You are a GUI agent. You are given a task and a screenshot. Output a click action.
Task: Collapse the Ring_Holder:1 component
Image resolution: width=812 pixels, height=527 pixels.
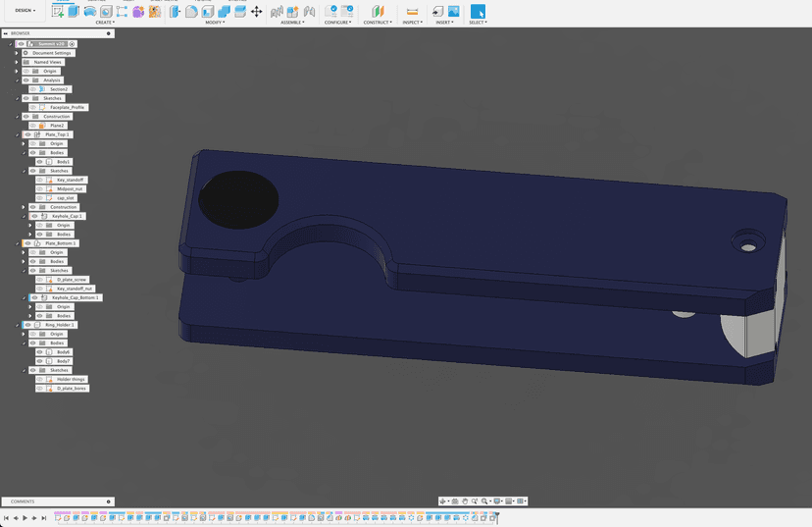(x=18, y=325)
